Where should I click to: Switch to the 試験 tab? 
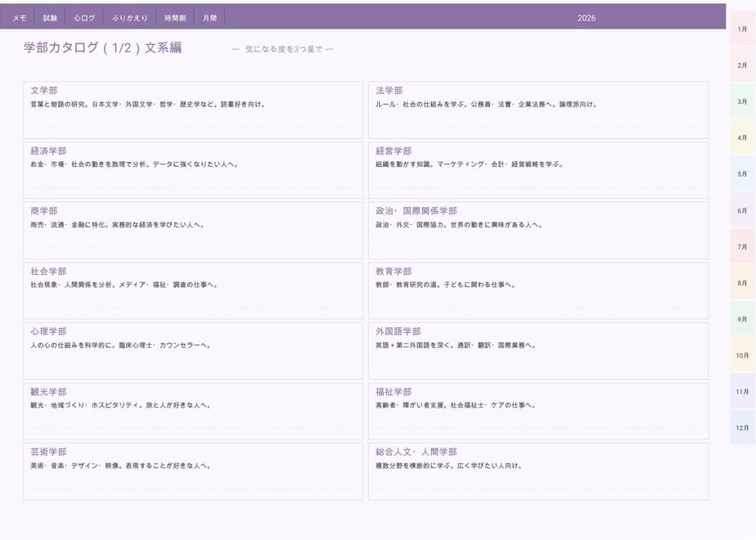[x=50, y=18]
